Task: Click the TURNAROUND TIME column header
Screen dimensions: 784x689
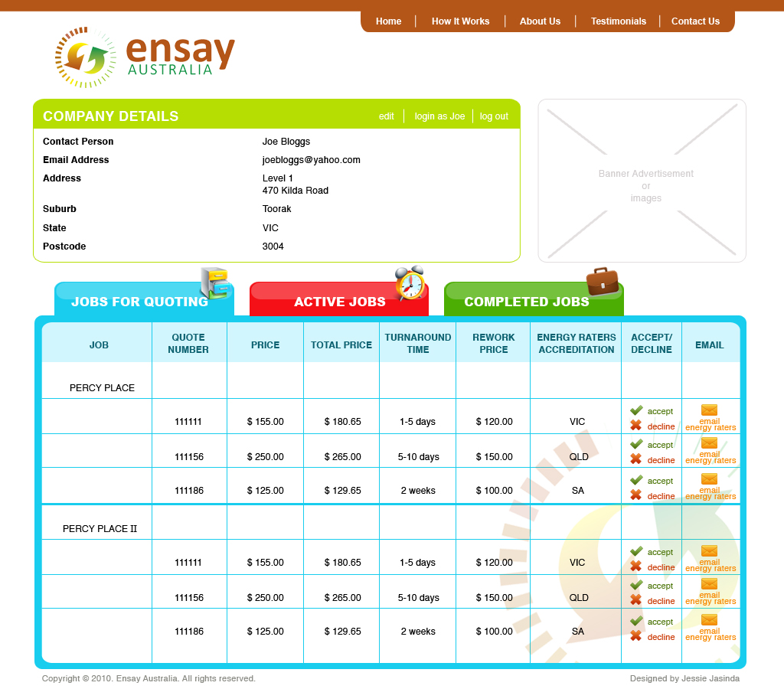Action: (418, 344)
